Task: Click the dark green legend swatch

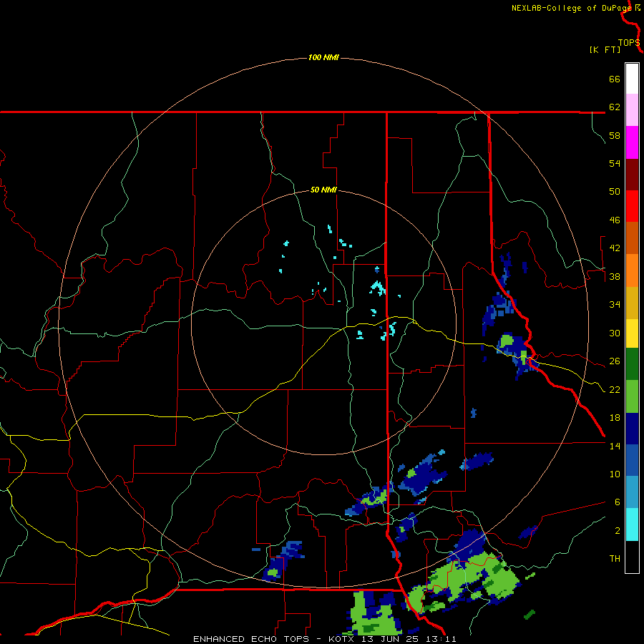Action: point(632,364)
